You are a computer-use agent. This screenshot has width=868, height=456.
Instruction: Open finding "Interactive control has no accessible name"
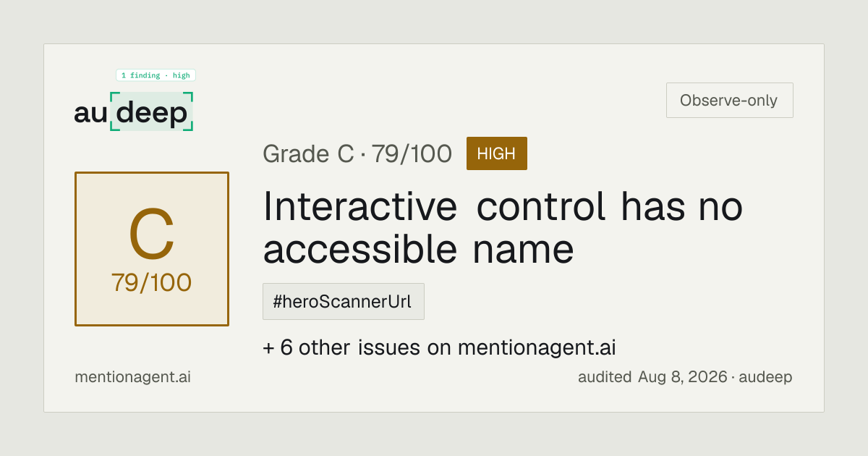(503, 228)
